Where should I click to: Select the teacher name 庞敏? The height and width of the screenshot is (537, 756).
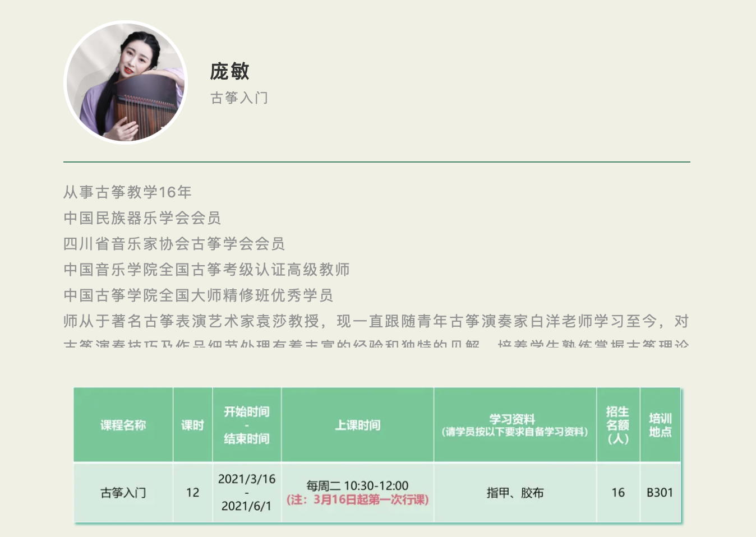point(229,71)
